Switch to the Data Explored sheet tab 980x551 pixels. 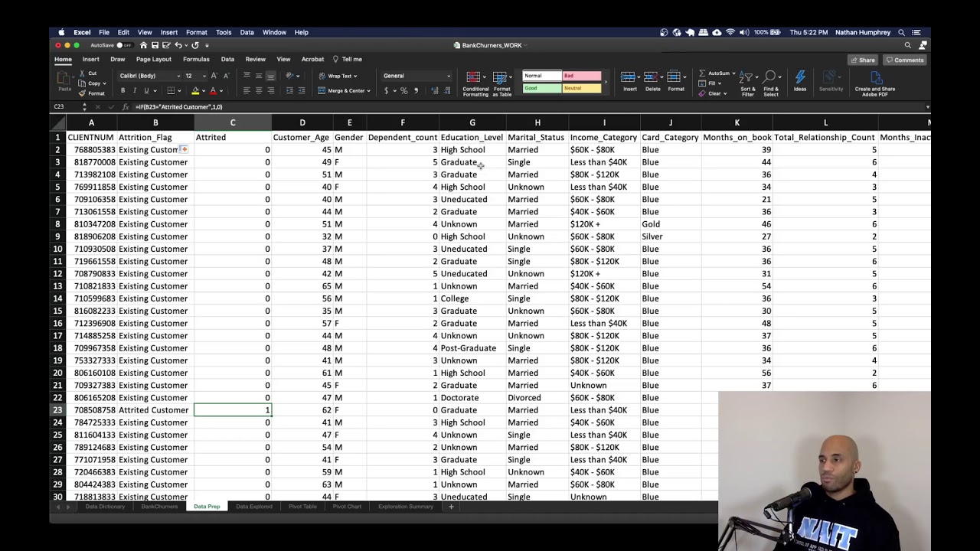[253, 507]
